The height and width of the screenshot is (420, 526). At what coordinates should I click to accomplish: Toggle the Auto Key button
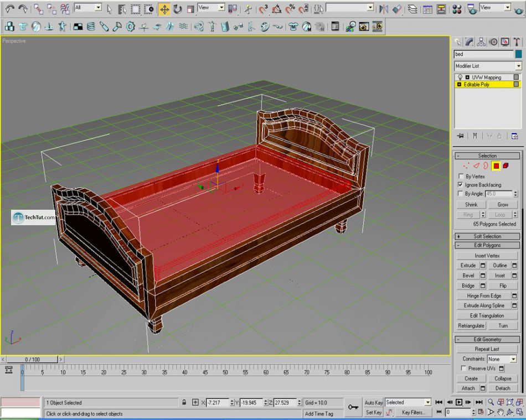[373, 403]
